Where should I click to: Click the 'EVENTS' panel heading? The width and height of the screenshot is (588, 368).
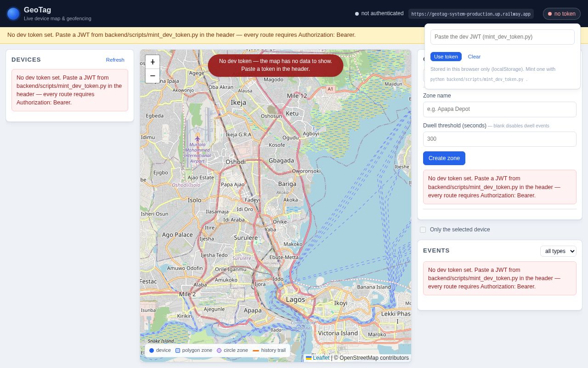point(436,251)
